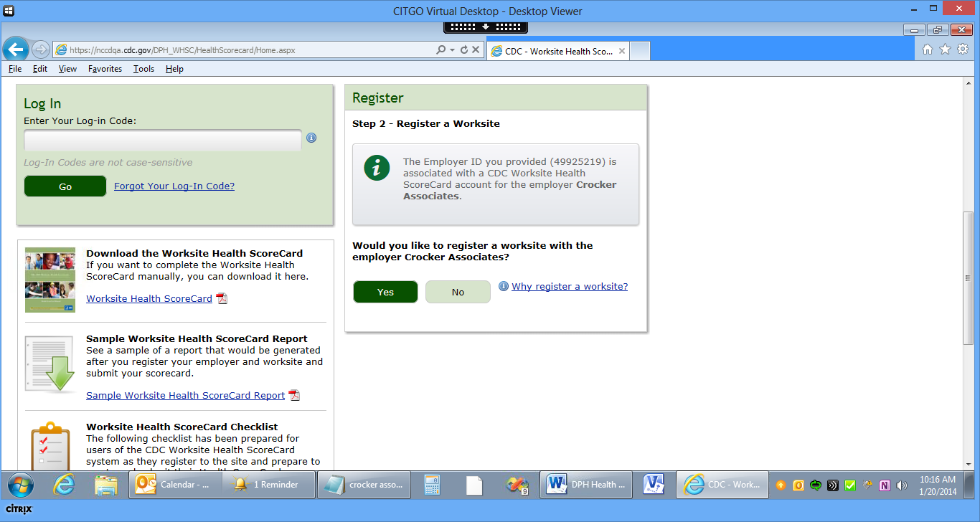The image size is (980, 522).
Task: Switch to the DPH Health Word document
Action: 587,485
